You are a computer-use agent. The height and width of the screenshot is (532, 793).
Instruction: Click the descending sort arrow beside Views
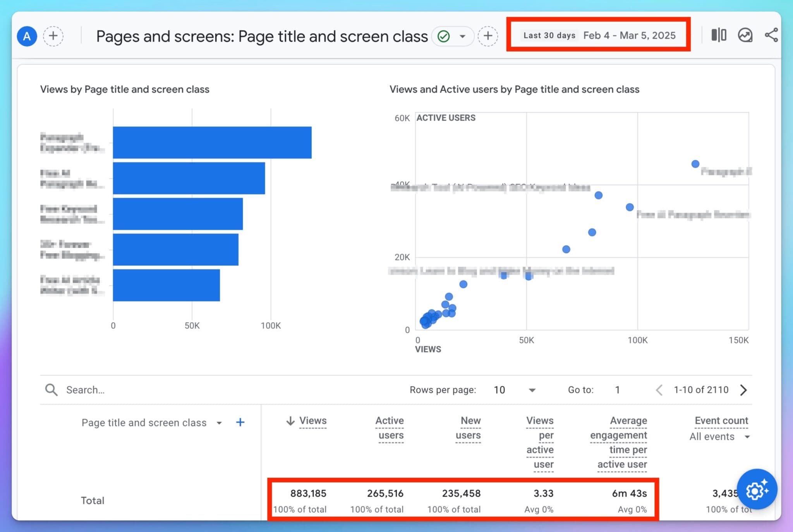coord(290,421)
